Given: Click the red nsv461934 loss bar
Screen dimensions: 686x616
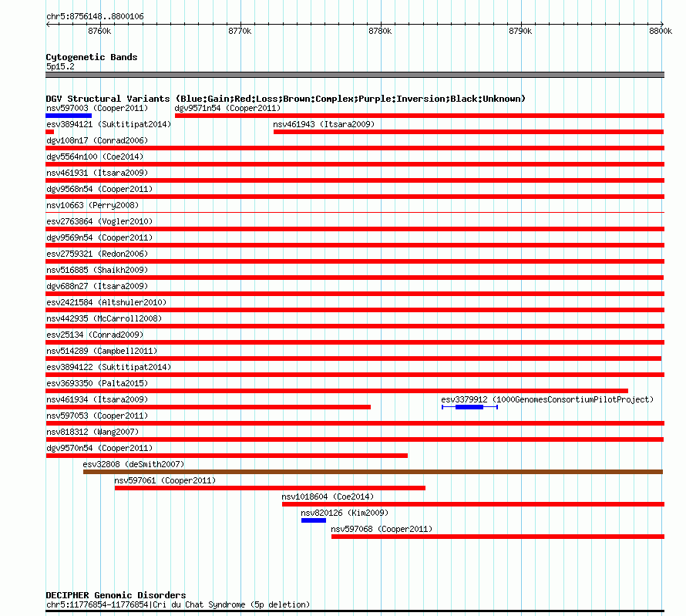Looking at the screenshot, I should [208, 407].
